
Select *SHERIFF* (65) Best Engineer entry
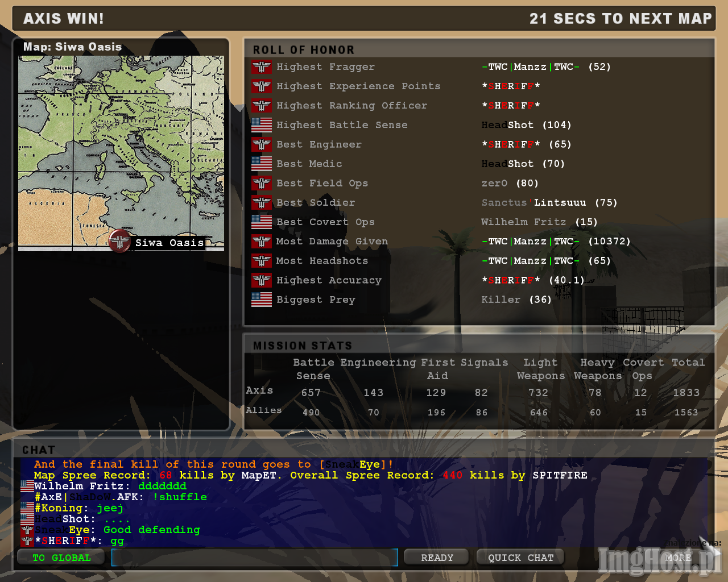526,144
